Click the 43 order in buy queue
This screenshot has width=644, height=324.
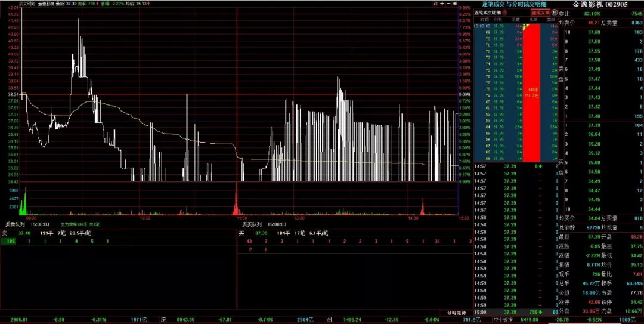[x=249, y=241]
